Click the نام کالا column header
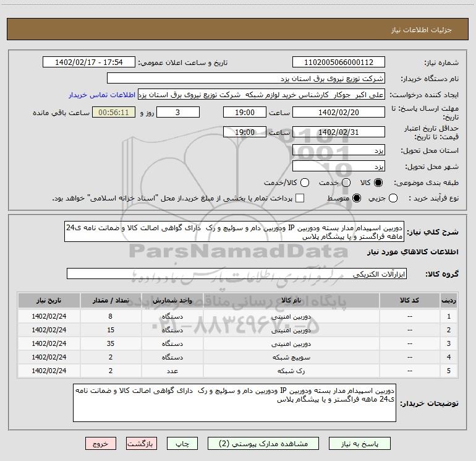 (x=291, y=301)
